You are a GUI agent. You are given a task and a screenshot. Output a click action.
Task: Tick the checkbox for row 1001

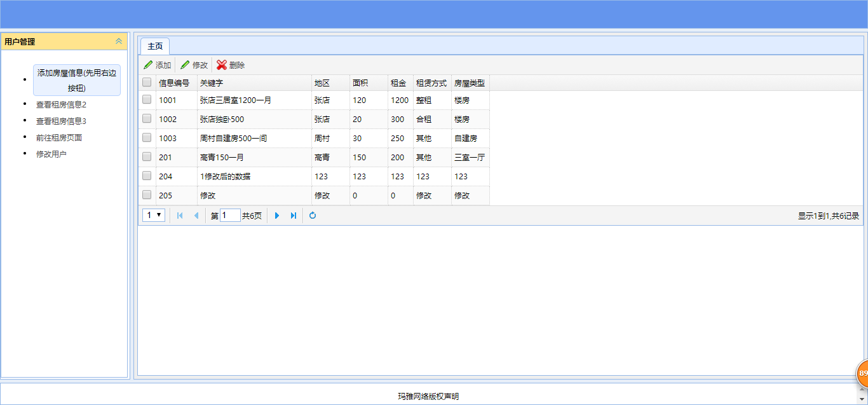click(x=147, y=99)
